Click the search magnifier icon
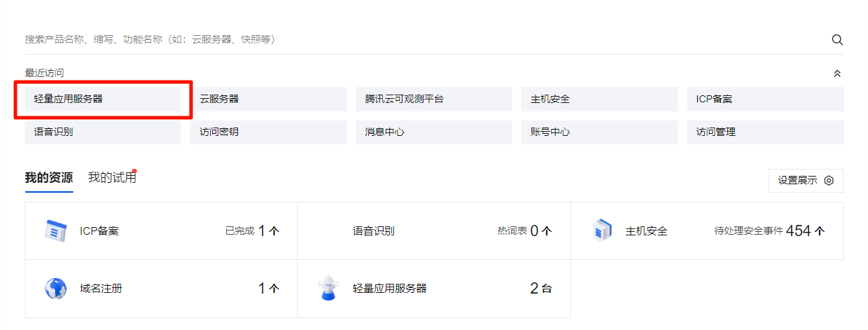The height and width of the screenshot is (330, 868). click(836, 40)
